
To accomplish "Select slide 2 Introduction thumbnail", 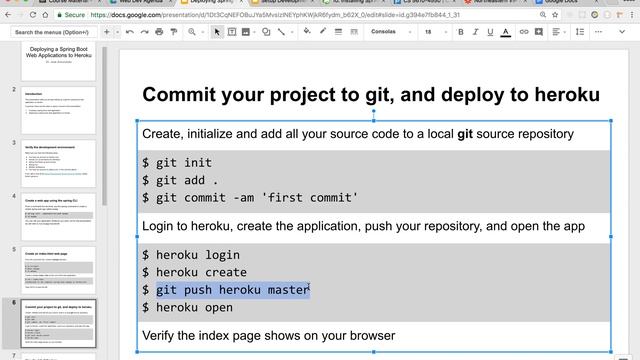I will coord(58,110).
